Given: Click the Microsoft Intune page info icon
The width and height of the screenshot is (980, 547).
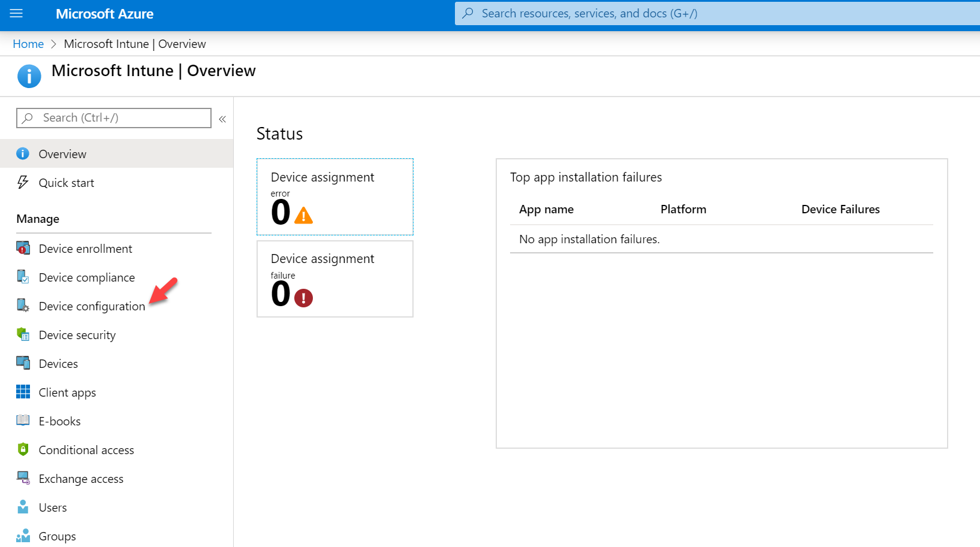Looking at the screenshot, I should [29, 77].
